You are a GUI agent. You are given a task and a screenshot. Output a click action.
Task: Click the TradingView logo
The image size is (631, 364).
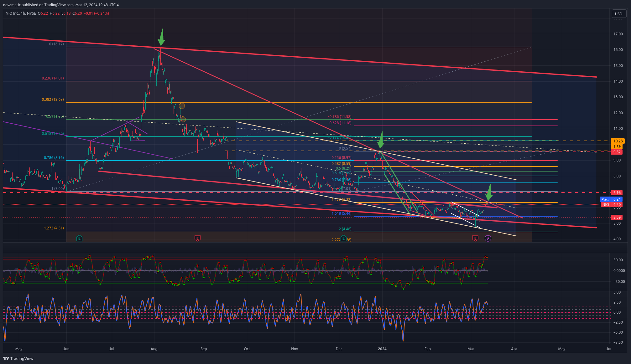pos(18,358)
